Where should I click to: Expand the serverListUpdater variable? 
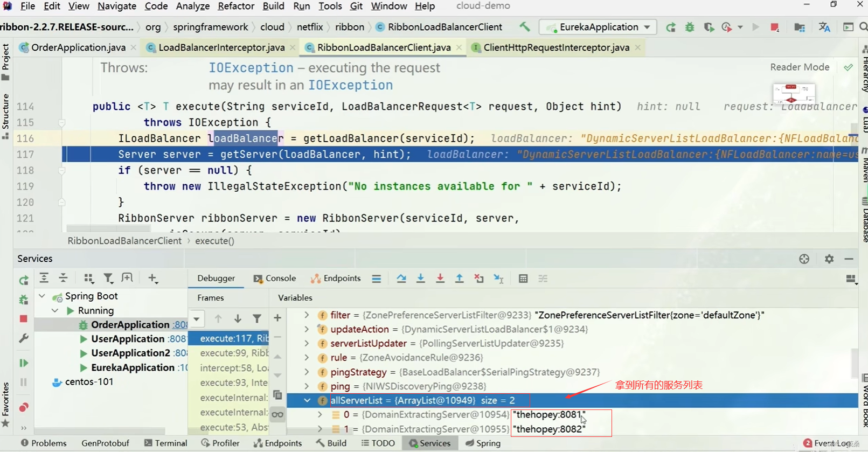click(307, 343)
